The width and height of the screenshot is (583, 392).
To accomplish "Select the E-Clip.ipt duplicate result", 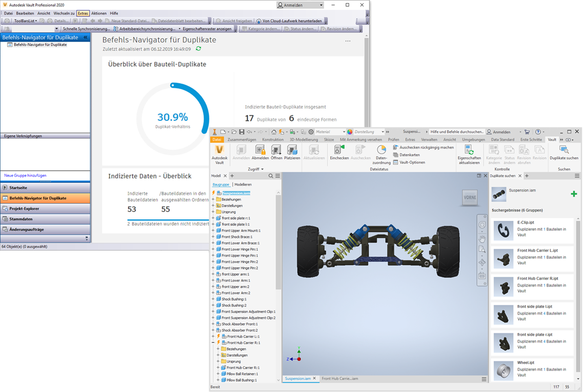I will pyautogui.click(x=532, y=230).
